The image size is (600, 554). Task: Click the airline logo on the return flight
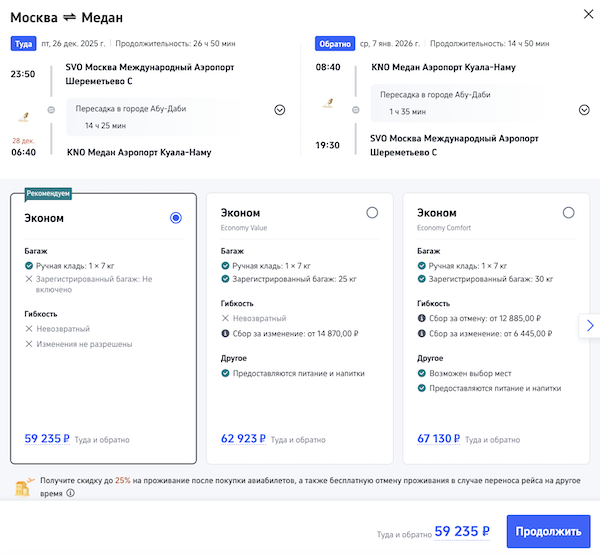[x=328, y=103]
